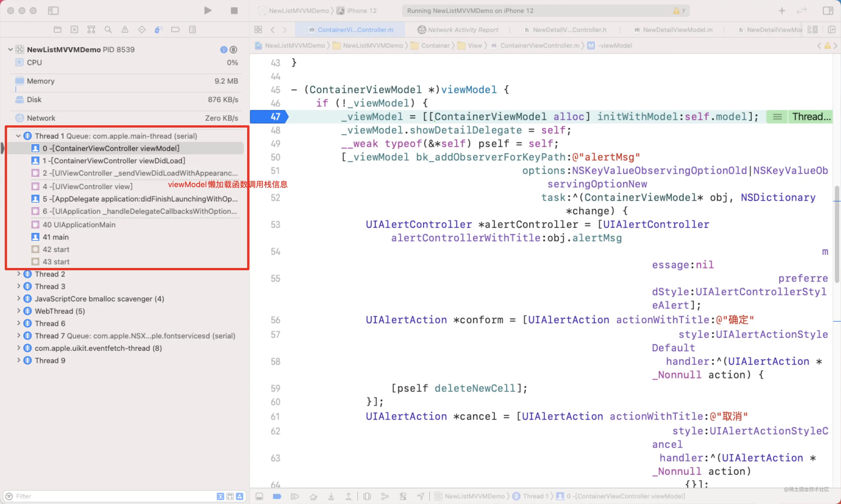Click Step Into debug icon
Viewport: 841px width, 504px height.
click(331, 496)
